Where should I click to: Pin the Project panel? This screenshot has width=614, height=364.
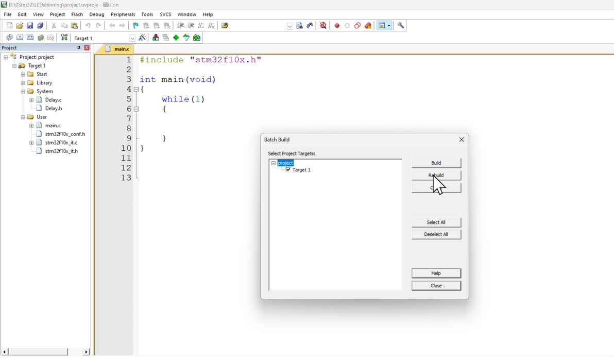tap(79, 48)
